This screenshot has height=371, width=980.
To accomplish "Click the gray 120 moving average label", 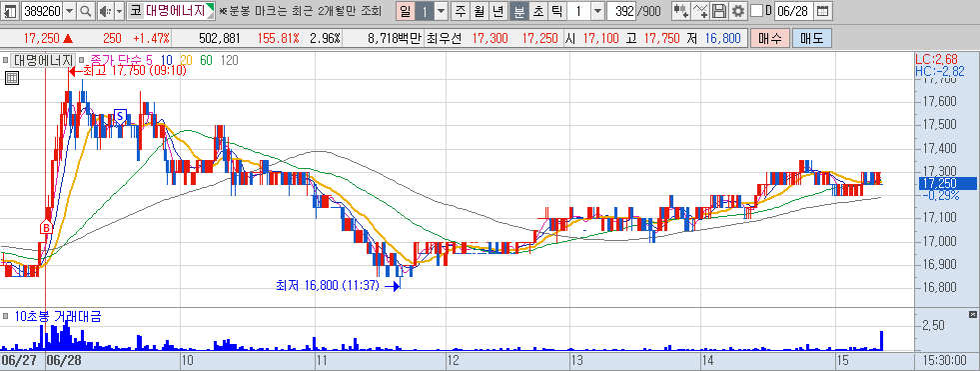I will (230, 61).
